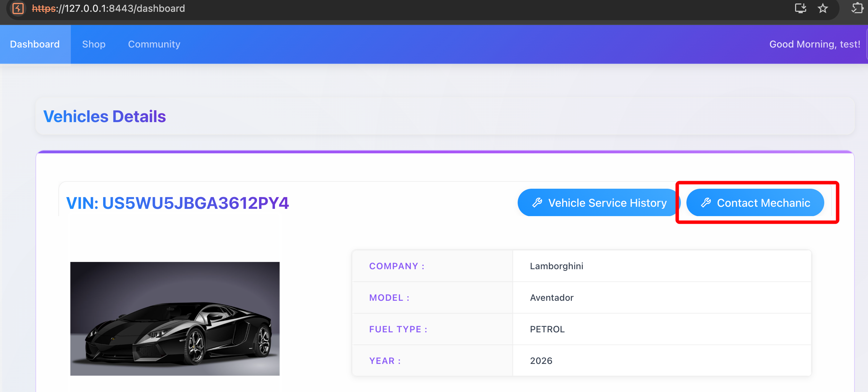Click the install app icon in address bar
Image resolution: width=868 pixels, height=392 pixels.
800,8
